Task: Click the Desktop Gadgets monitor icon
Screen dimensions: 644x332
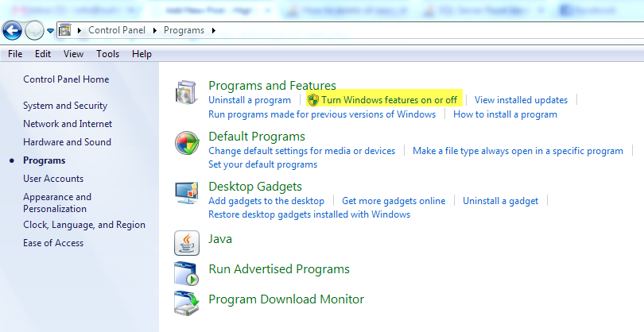Action: pyautogui.click(x=187, y=192)
